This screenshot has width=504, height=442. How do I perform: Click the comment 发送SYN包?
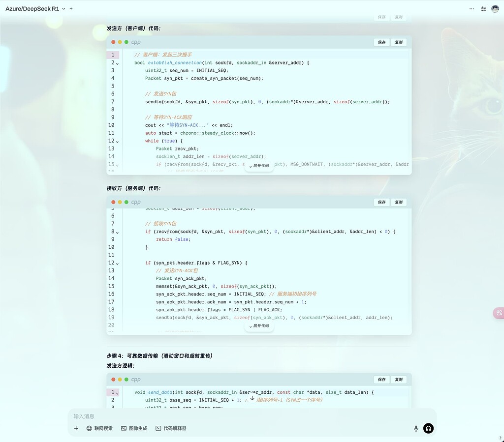(x=161, y=94)
